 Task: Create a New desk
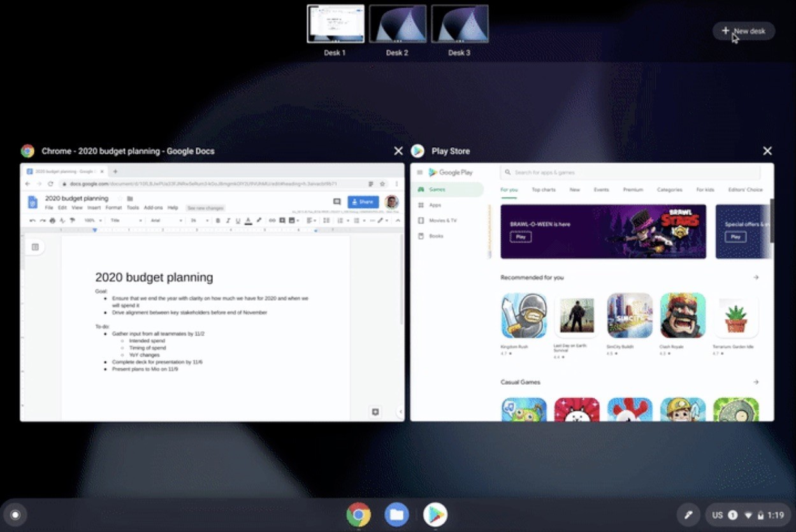(x=743, y=30)
